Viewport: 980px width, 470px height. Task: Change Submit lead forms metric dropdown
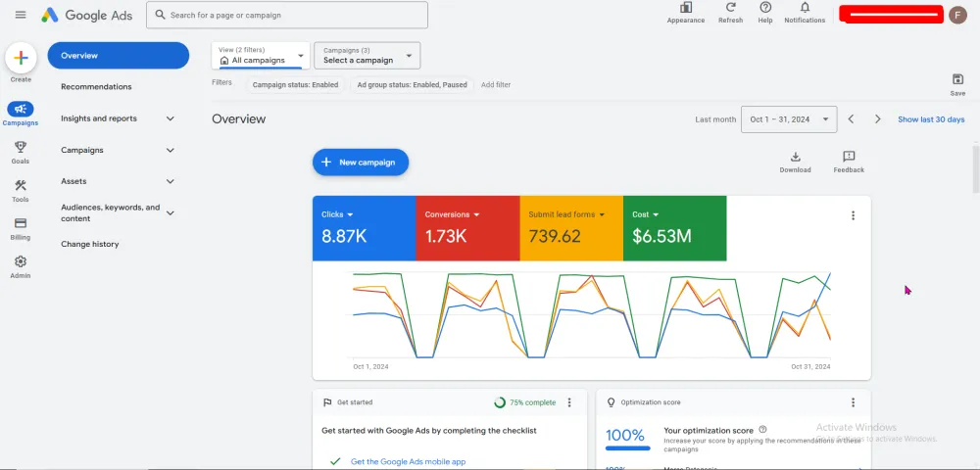pyautogui.click(x=566, y=214)
